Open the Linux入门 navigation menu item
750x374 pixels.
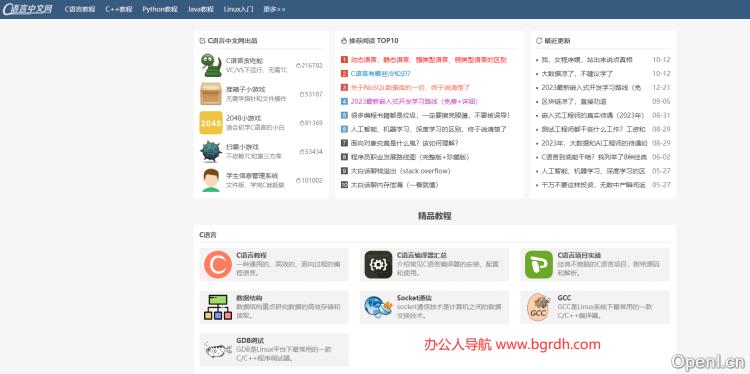click(239, 9)
